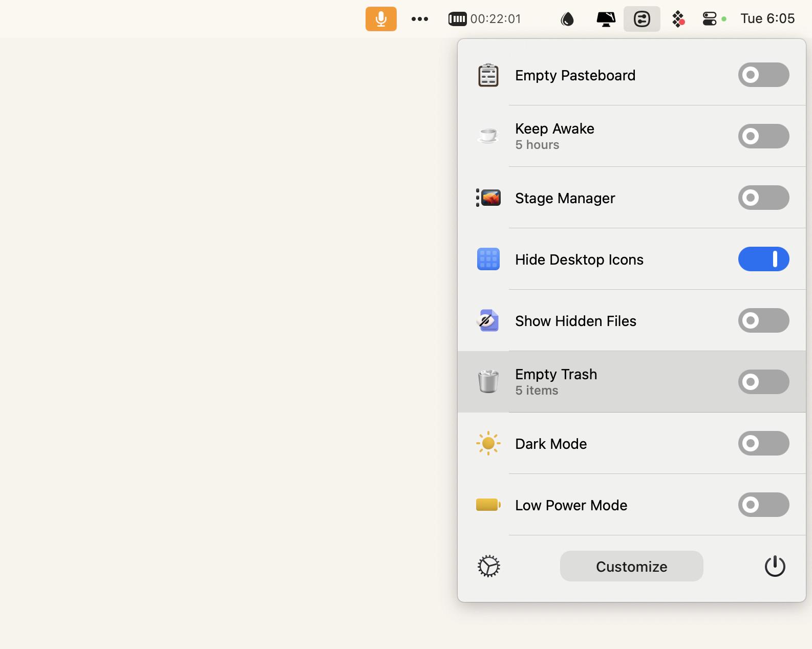Click the Empty Trash label

click(556, 374)
